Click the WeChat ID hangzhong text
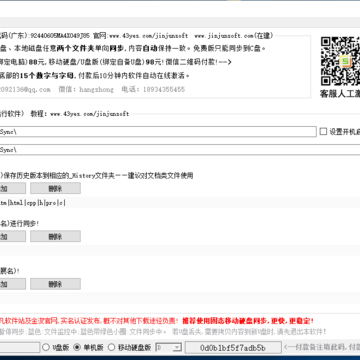This screenshot has height=360, width=360. pyautogui.click(x=96, y=89)
